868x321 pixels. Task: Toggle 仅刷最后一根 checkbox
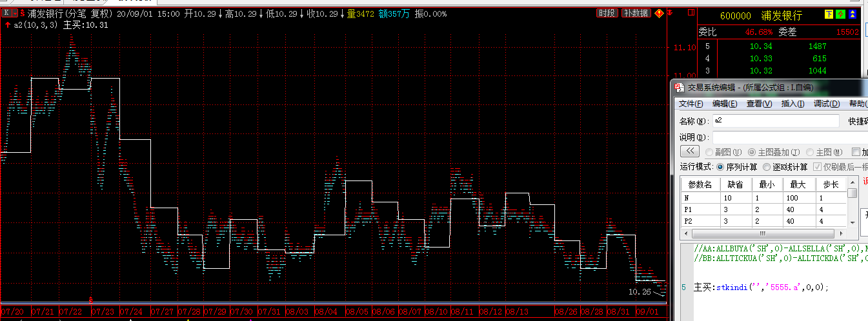coord(818,167)
